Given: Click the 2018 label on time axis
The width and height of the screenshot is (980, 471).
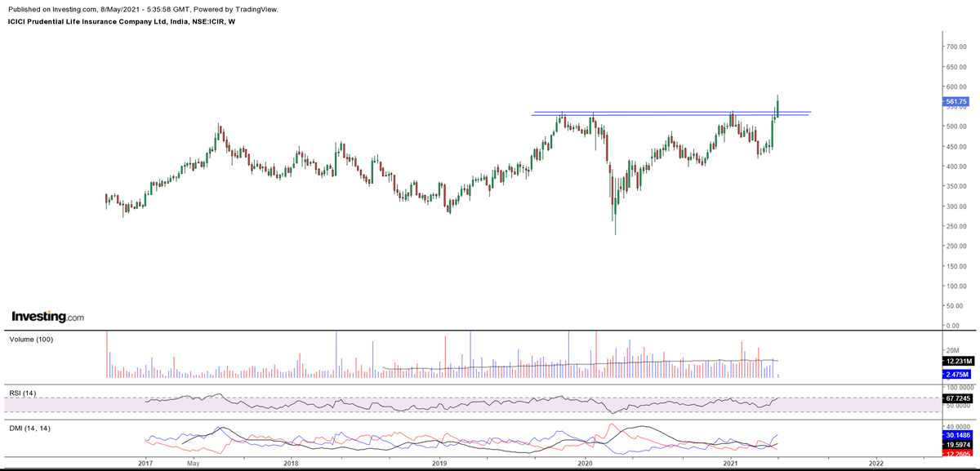Looking at the screenshot, I should coord(292,463).
